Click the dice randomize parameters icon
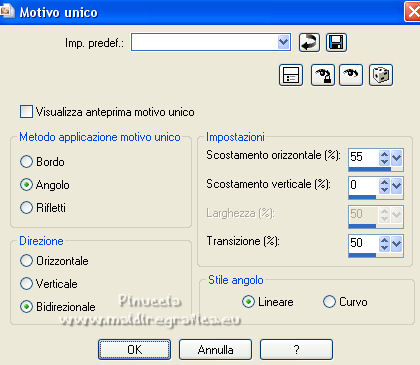Screen dimensions: 420x365 pos(381,75)
